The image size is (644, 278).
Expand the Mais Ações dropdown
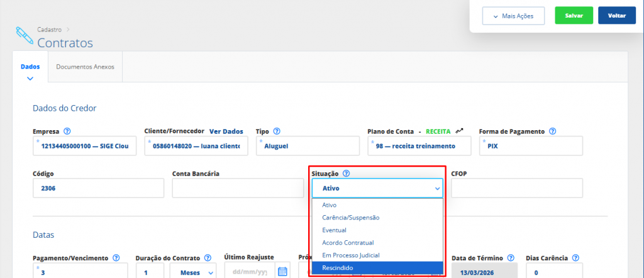(513, 16)
